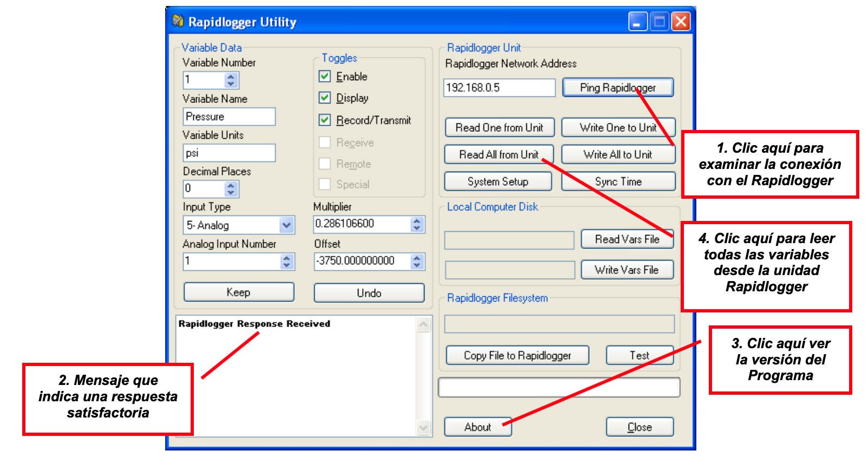Viewport: 868px width, 457px height.
Task: Click the Ping Rapidlogger button
Action: 618,87
